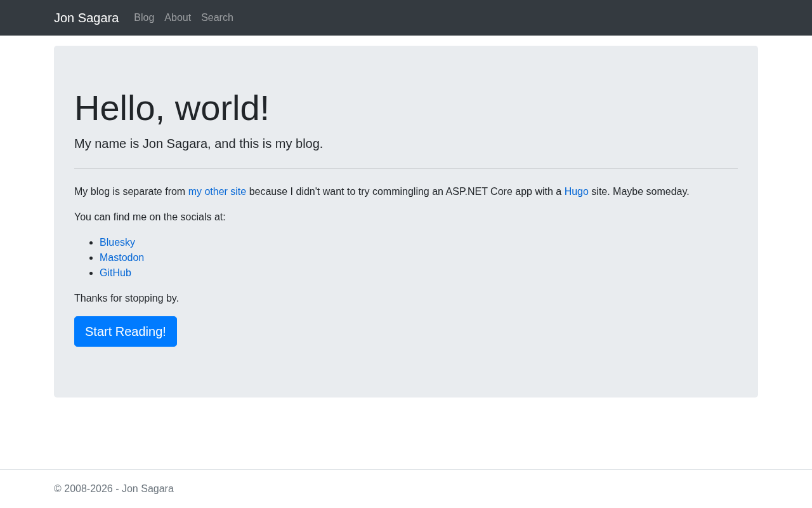Go to the About page in navbar

click(x=178, y=18)
